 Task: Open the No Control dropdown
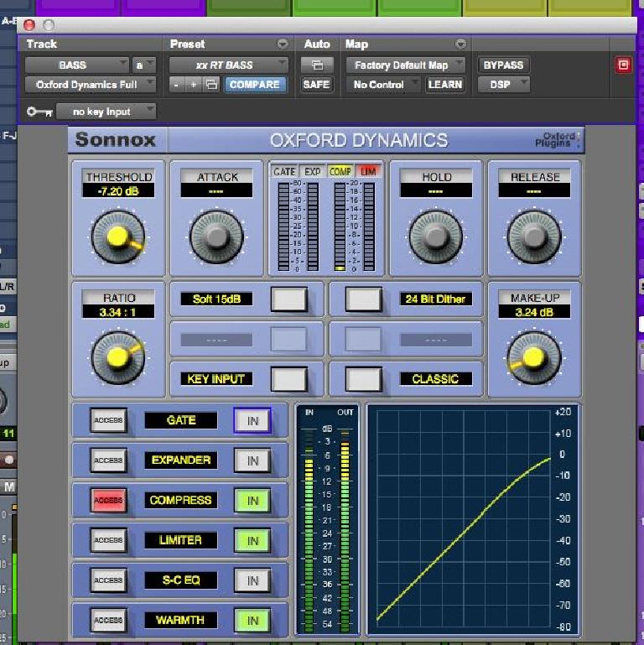point(384,85)
